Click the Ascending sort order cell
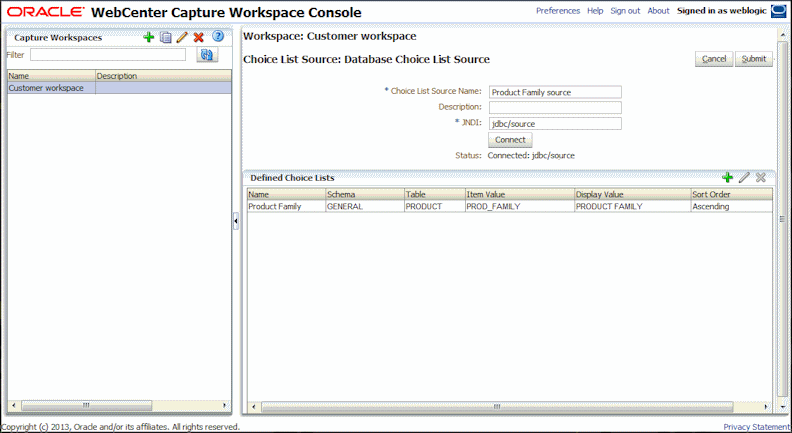The height and width of the screenshot is (433, 792). pos(731,207)
